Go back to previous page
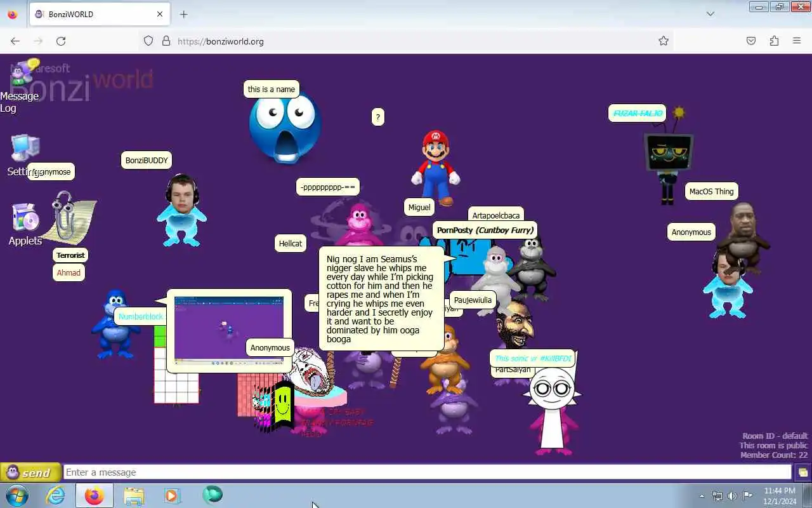 [15, 41]
